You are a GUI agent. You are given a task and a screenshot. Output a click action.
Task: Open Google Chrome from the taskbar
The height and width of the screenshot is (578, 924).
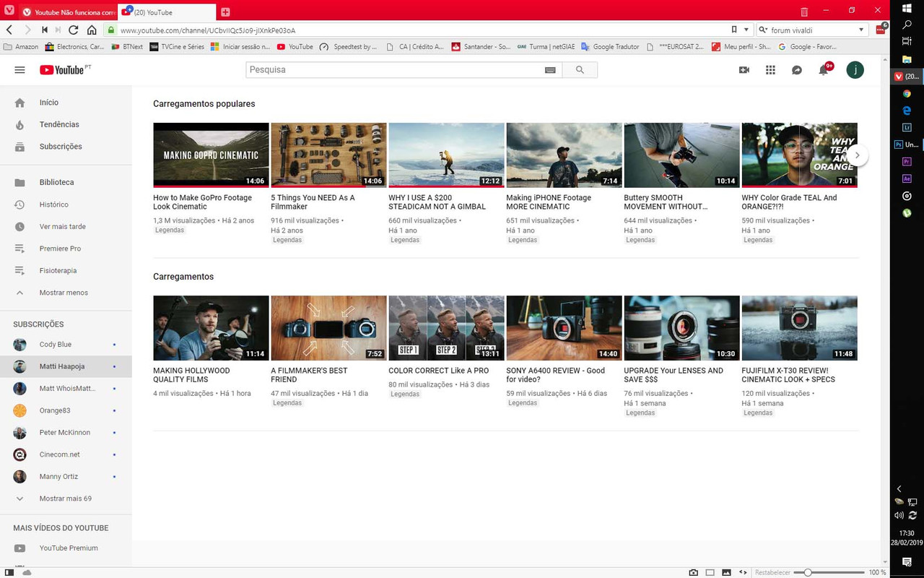(907, 93)
